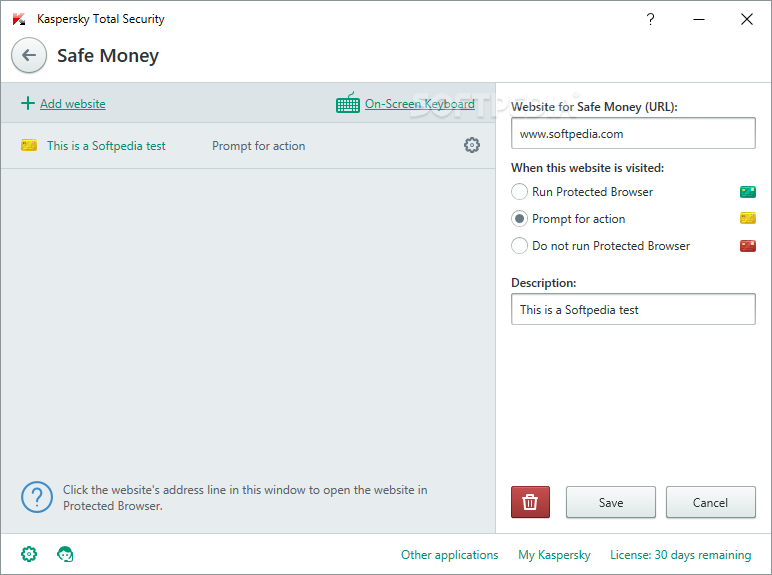Click the green card icon by Run Protected Browser

click(747, 192)
